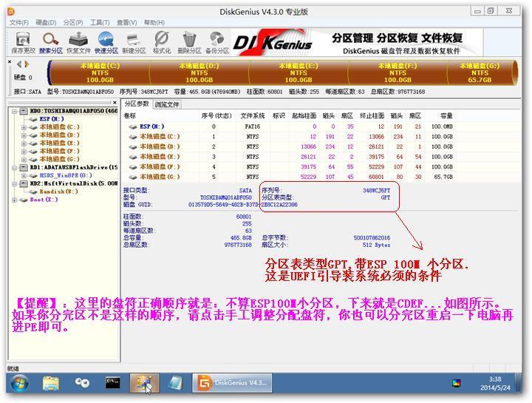The image size is (532, 403).
Task: Select 本地磁盘(G:) row in partition table
Action: tap(287, 177)
